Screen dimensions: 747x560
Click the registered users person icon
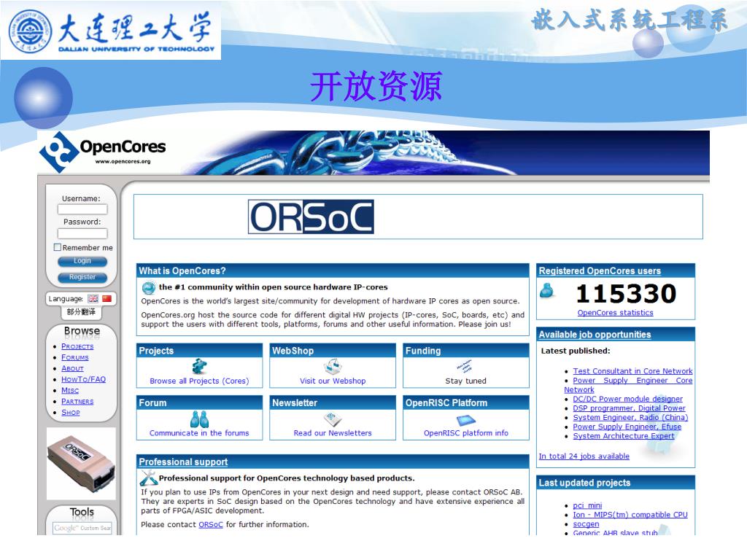coord(547,290)
